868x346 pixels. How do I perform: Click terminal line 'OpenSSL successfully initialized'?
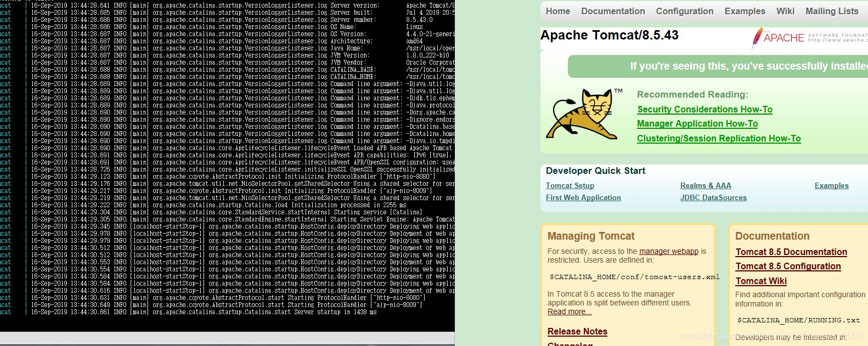click(x=243, y=169)
